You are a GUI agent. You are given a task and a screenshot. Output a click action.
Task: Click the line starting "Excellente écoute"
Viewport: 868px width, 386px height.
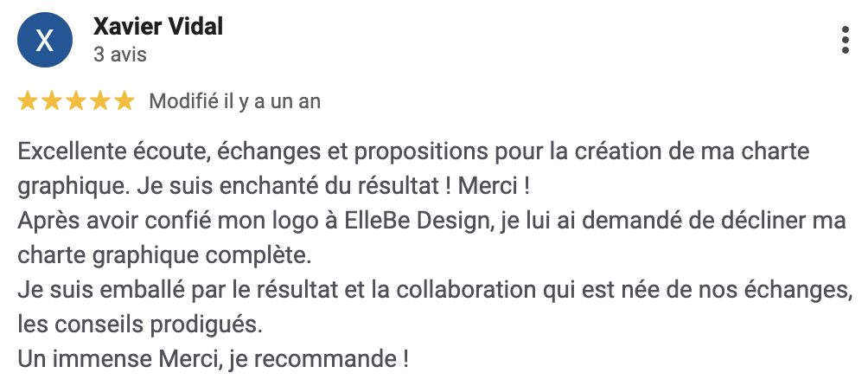click(x=413, y=152)
